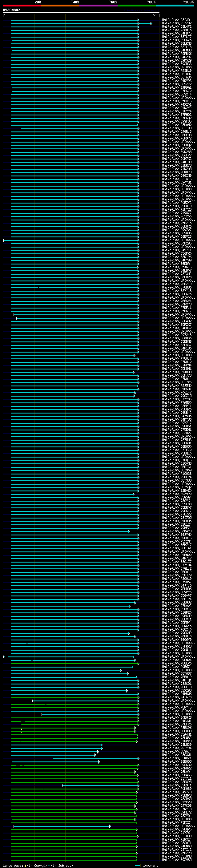Screen dimensions: 197x868
Task: Click the alignment bar of row UniRef100_Q2KKZ1
Action: click(96, 758)
